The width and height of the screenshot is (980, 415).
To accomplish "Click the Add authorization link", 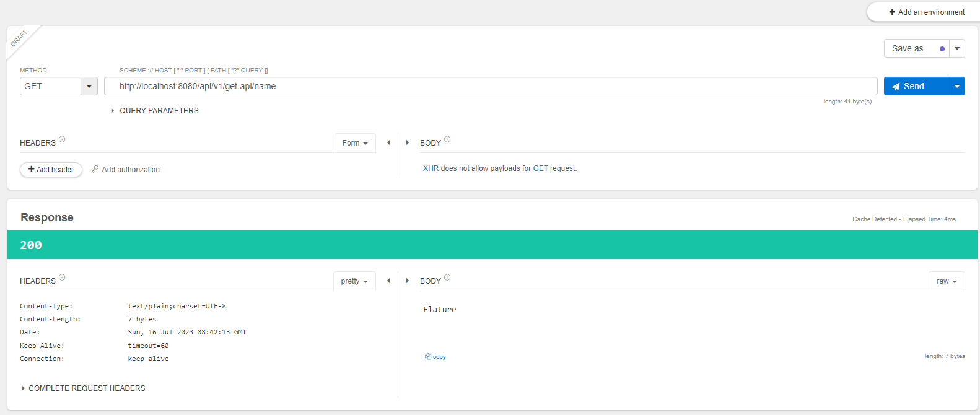I will pyautogui.click(x=126, y=170).
